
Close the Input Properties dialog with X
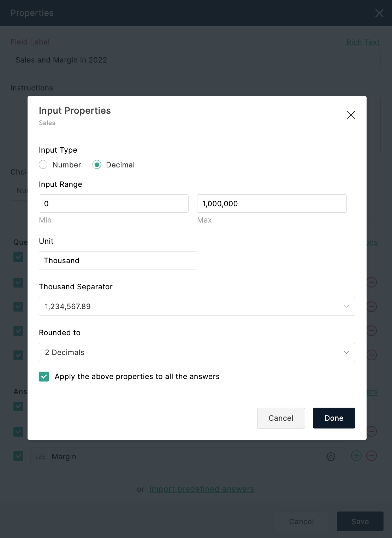pos(351,115)
